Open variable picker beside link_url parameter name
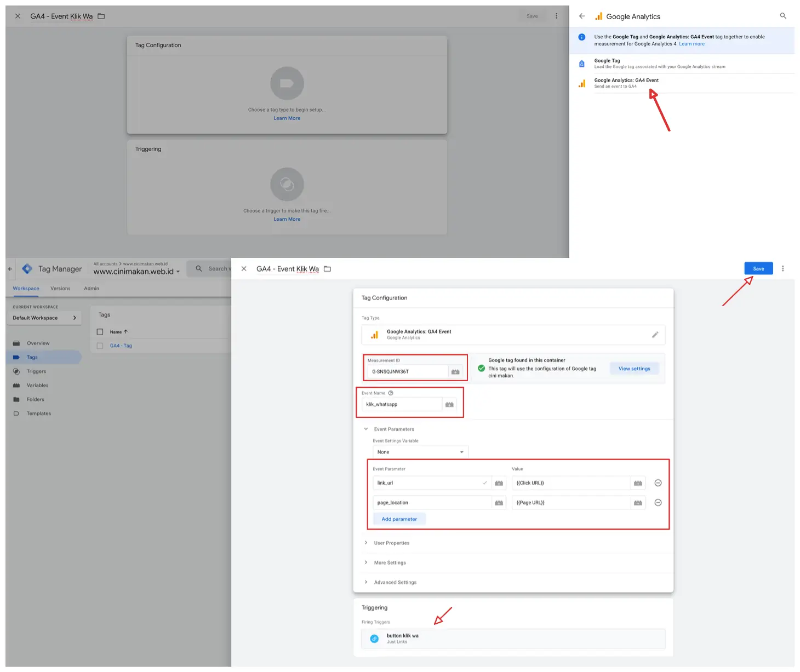This screenshot has height=672, width=800. 499,483
